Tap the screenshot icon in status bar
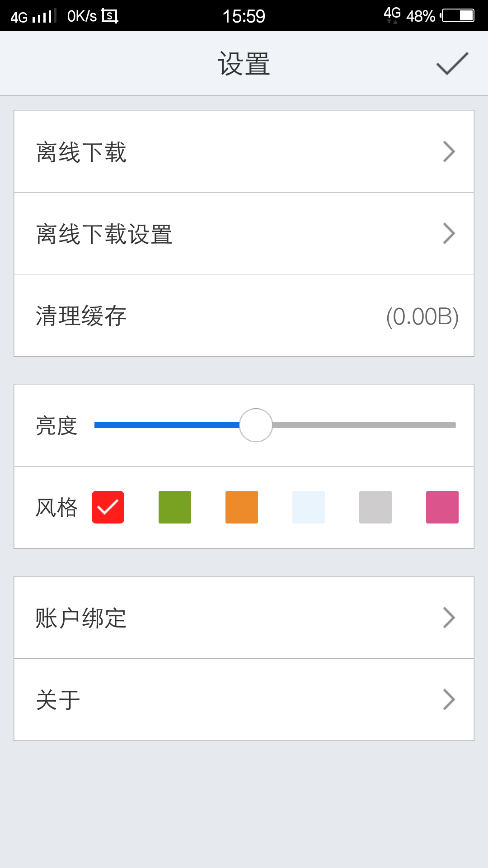Viewport: 488px width, 868px height. [x=110, y=16]
